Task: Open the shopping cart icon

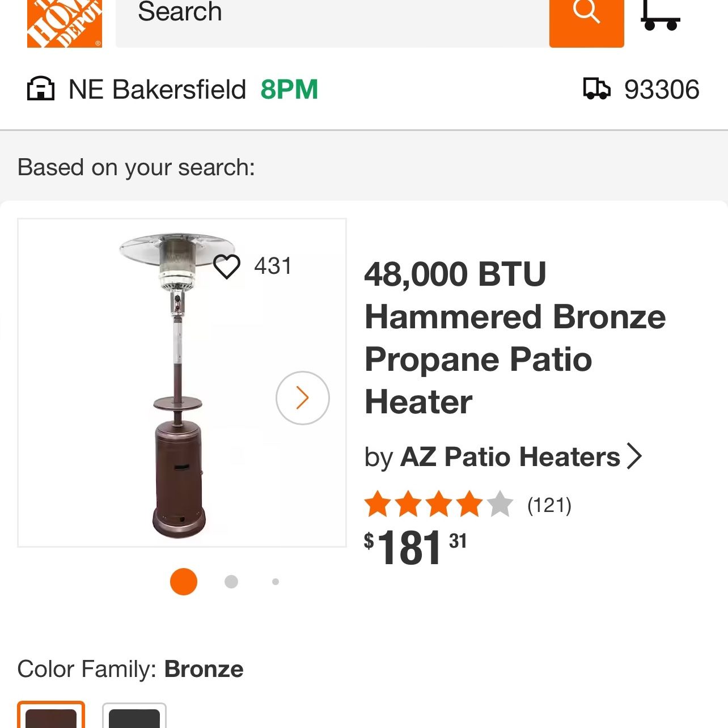Action: [661, 15]
